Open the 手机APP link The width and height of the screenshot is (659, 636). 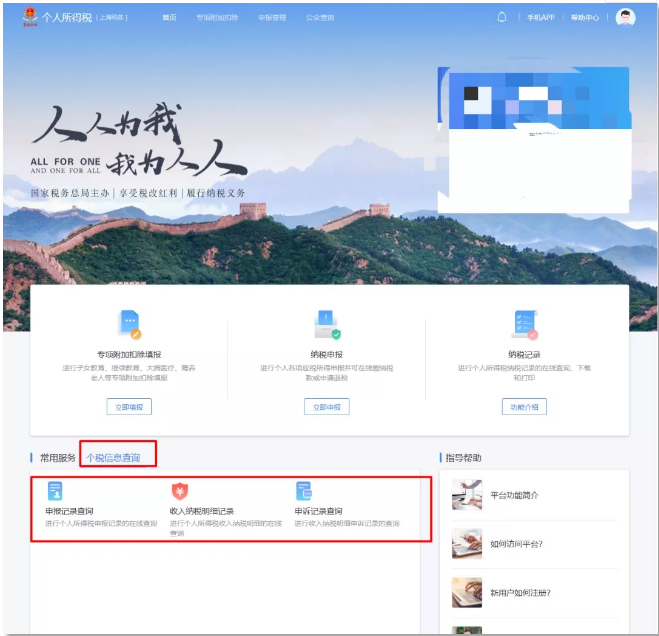(x=541, y=18)
